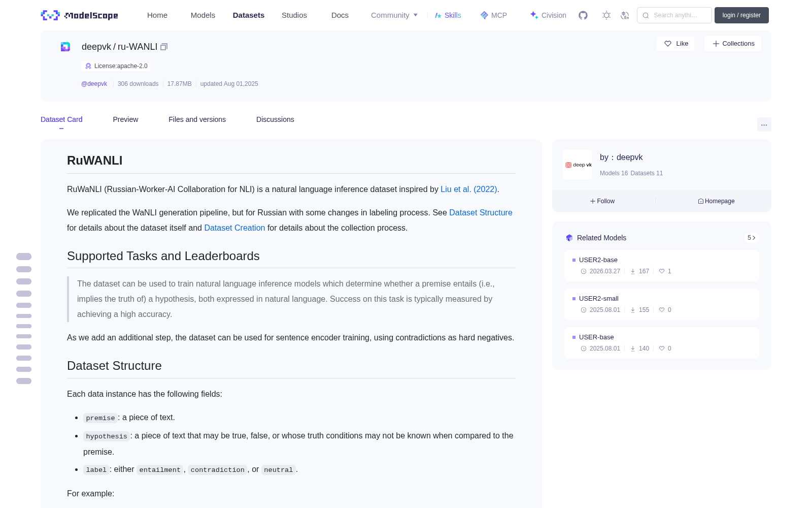812x508 pixels.
Task: Click the heart icon on Like
Action: [x=668, y=44]
